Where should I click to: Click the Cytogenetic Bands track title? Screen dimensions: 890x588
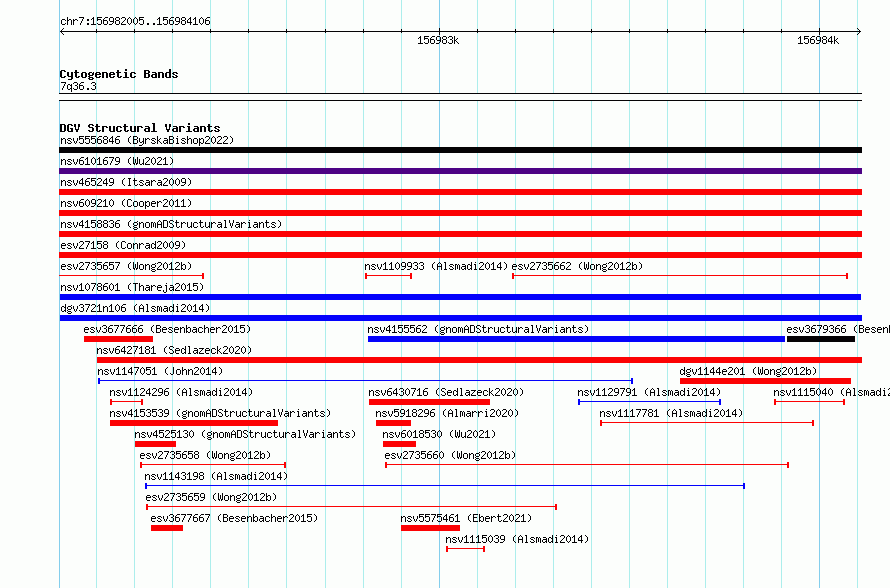click(119, 74)
